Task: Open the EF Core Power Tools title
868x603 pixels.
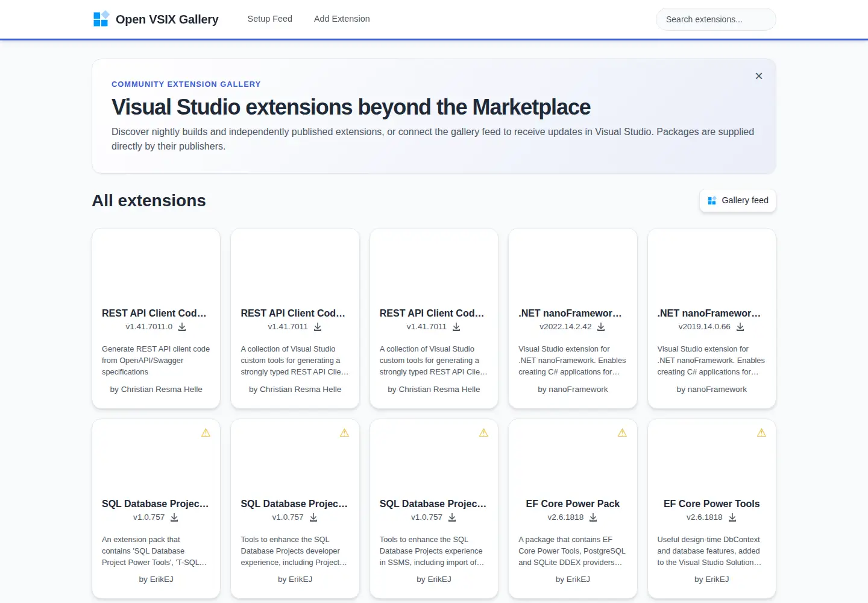Action: 711,504
